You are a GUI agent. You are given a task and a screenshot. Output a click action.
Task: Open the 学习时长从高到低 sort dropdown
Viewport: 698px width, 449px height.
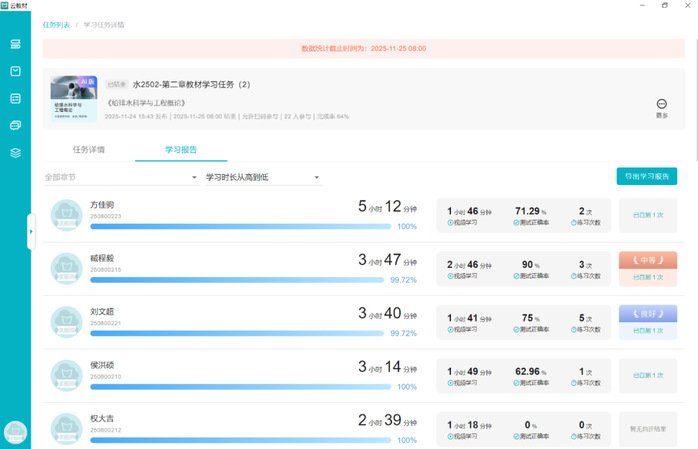click(x=262, y=177)
